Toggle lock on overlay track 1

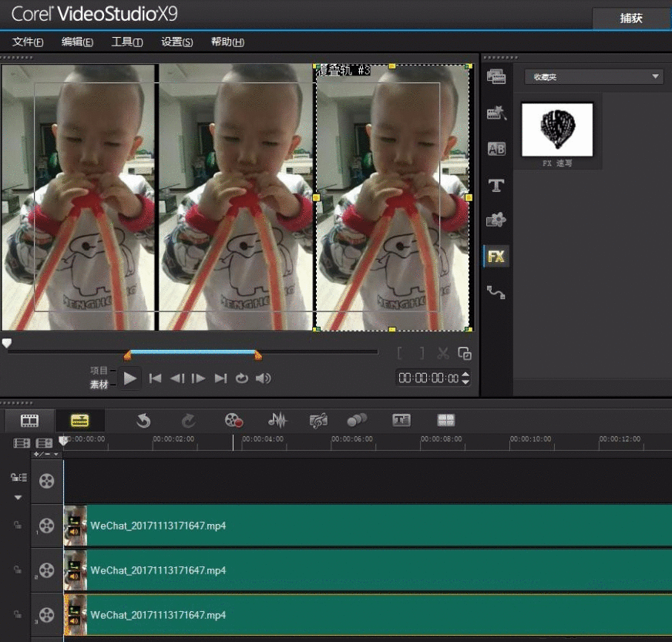[x=16, y=526]
